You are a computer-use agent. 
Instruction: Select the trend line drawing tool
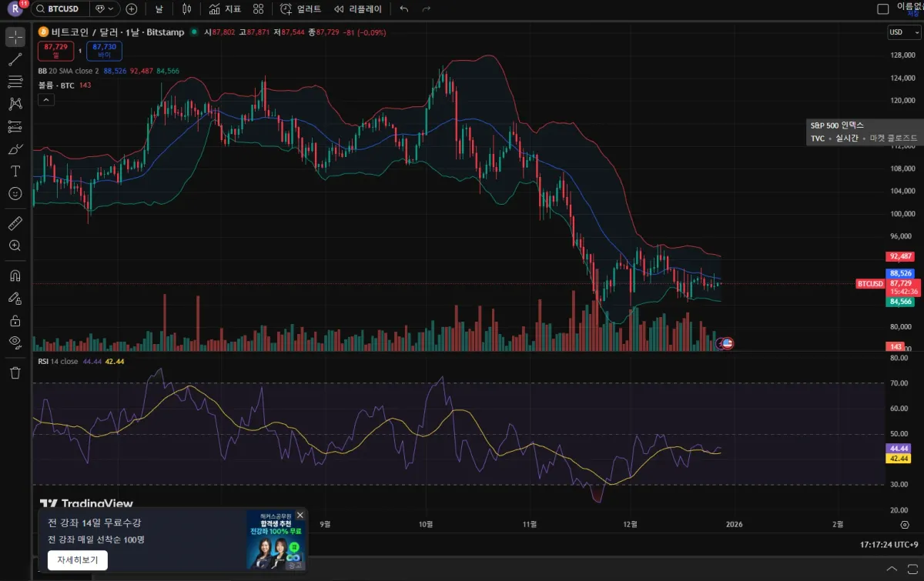pyautogui.click(x=15, y=60)
